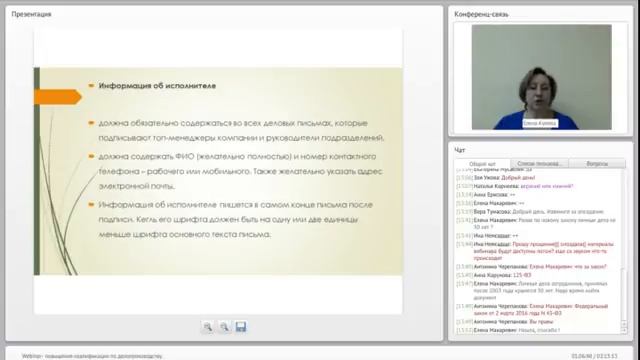The width and height of the screenshot is (640, 360).
Task: Click the chat vertical scrollbar thumb
Action: 624,294
